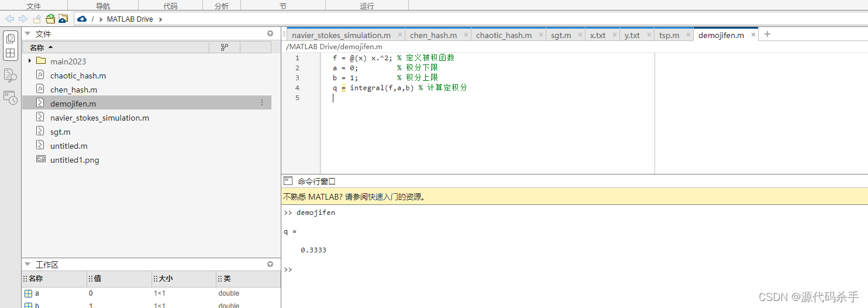Click the back navigation arrow
This screenshot has height=308, width=868.
point(9,19)
